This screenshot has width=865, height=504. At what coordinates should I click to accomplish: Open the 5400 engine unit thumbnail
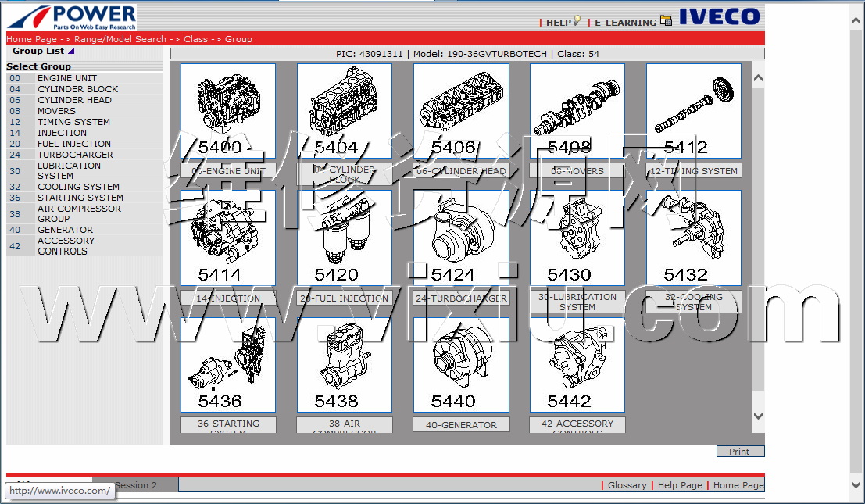[x=228, y=110]
